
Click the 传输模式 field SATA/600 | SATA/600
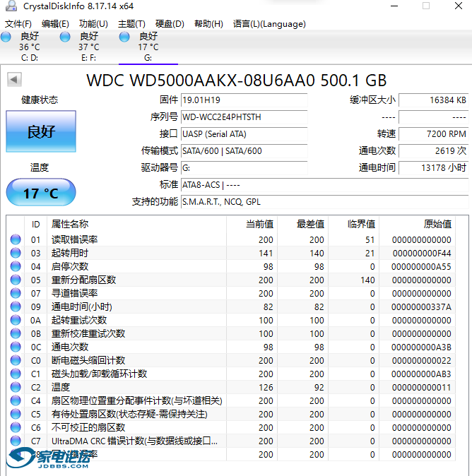(x=244, y=151)
